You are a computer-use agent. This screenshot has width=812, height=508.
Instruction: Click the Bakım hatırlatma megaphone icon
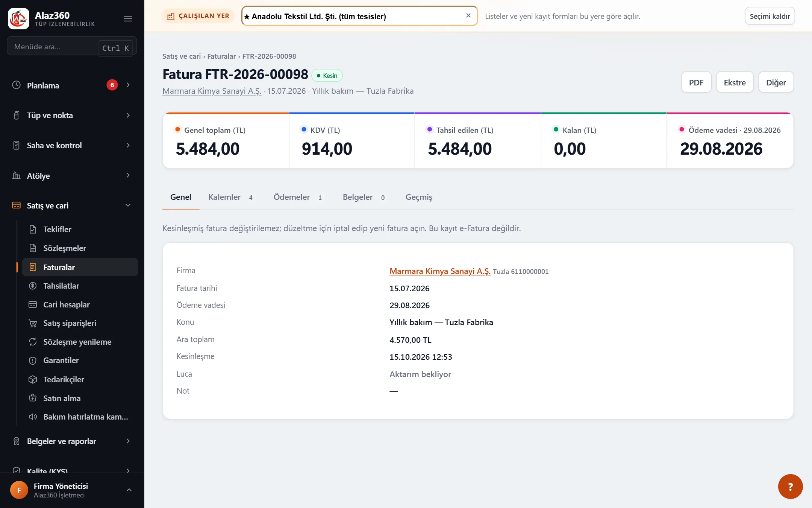pyautogui.click(x=33, y=417)
